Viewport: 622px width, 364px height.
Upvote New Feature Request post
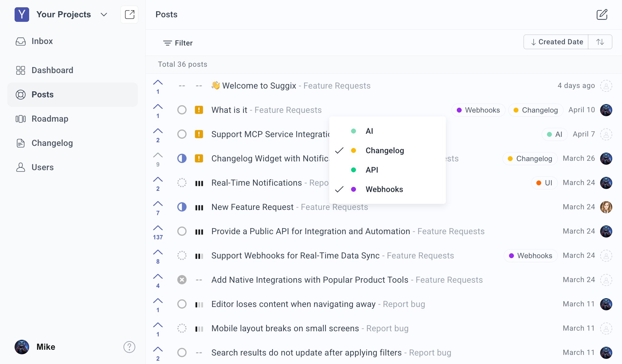(158, 208)
